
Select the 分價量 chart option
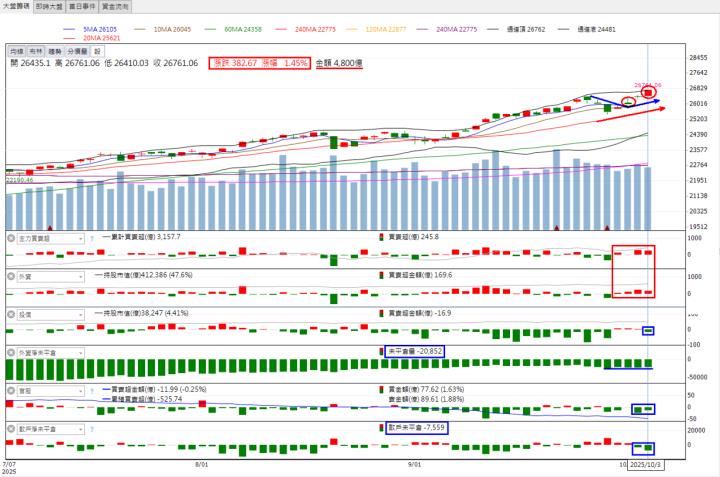click(79, 50)
